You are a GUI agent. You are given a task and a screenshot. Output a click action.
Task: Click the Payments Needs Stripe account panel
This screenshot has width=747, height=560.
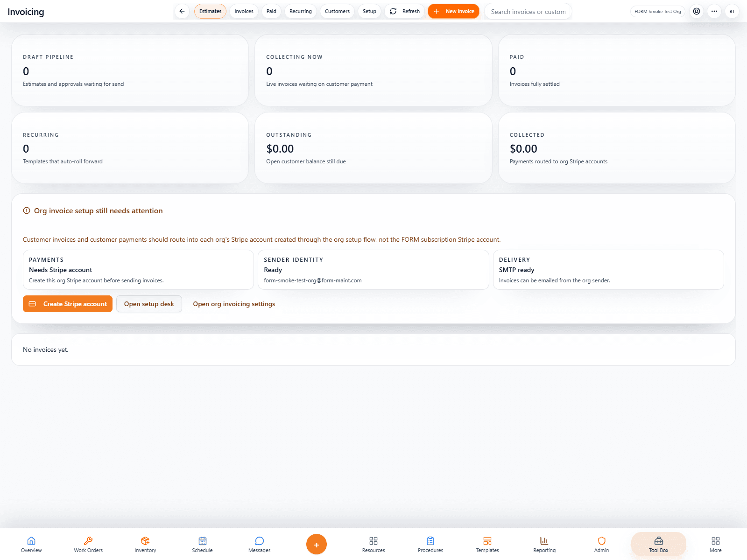tap(138, 270)
